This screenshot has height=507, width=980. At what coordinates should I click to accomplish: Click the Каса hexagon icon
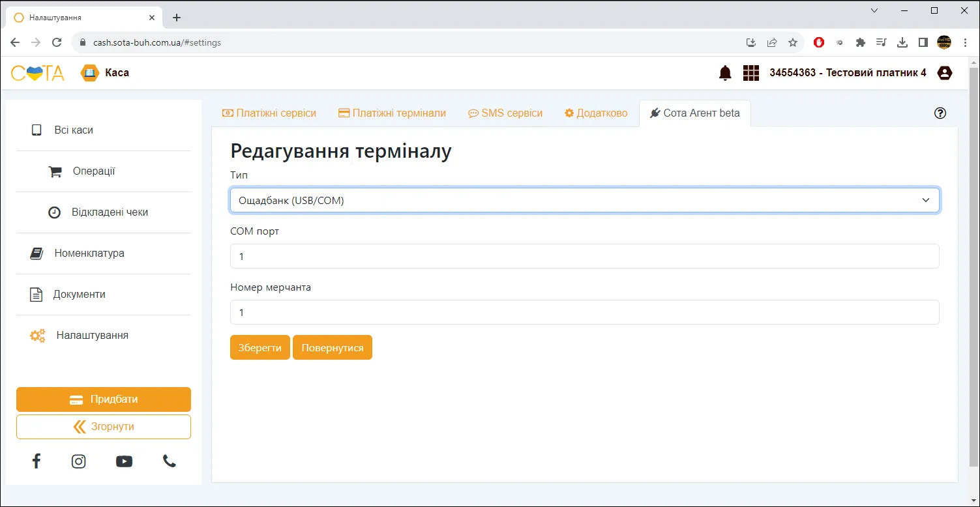coord(89,73)
